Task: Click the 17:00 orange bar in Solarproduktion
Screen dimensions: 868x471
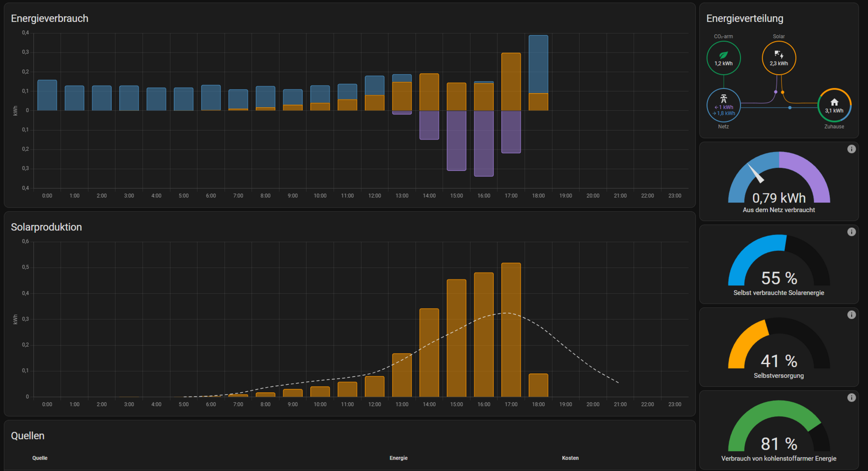Action: coord(511,330)
